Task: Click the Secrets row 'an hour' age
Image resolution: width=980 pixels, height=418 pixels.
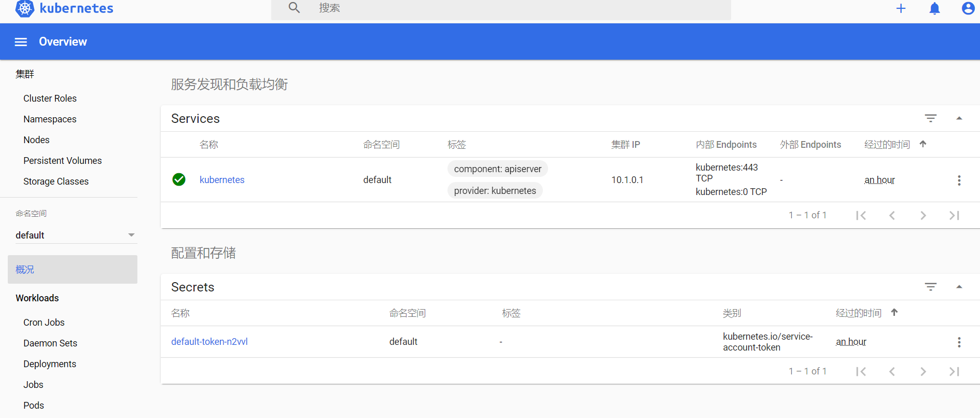Action: pyautogui.click(x=851, y=342)
